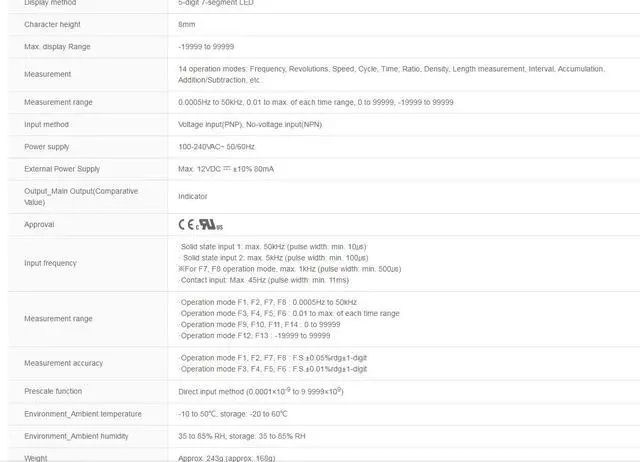Select the Power supply 100-240VAC value
Viewport: 640px width, 462px height.
tap(216, 147)
